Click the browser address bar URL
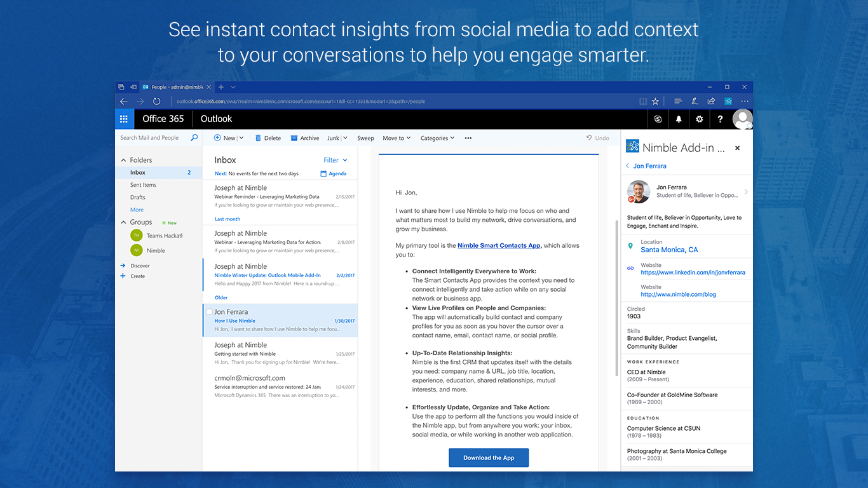The image size is (868, 488). (301, 101)
